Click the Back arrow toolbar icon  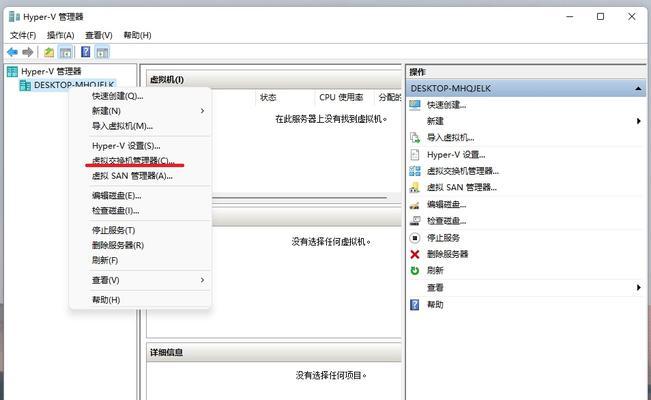coord(12,52)
